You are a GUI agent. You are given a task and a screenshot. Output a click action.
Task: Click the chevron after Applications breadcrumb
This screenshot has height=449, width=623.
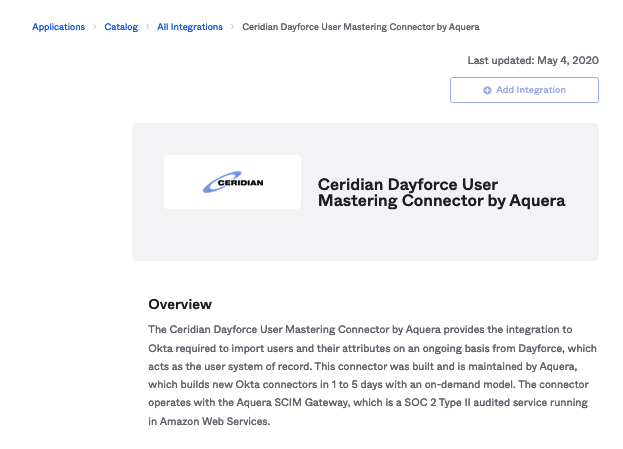click(x=95, y=27)
